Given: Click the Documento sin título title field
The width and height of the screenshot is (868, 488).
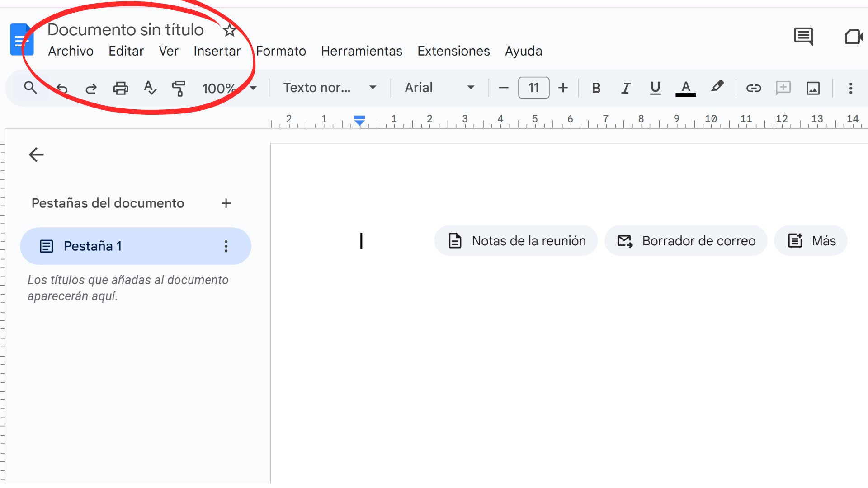Looking at the screenshot, I should 126,29.
